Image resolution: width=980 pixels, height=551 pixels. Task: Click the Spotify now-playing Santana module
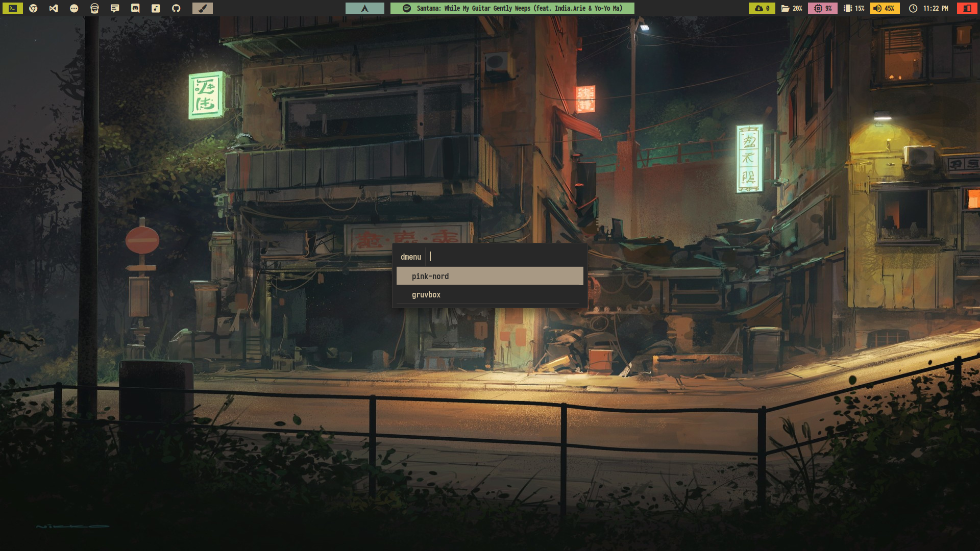(x=512, y=8)
